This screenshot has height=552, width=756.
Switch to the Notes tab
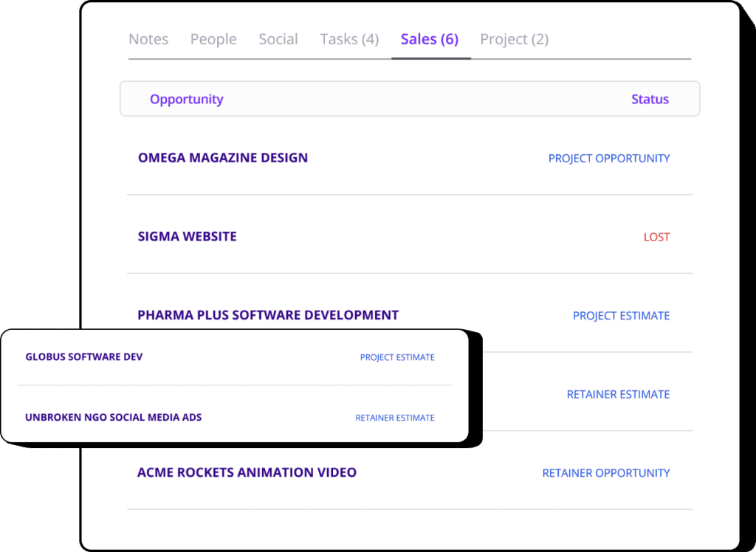(x=148, y=39)
